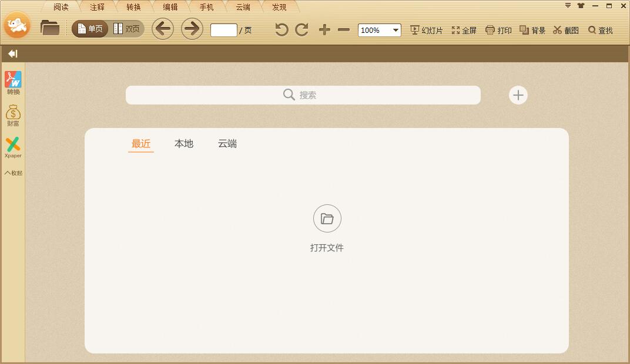Open the PDF to Word 转换 tool

point(13,82)
